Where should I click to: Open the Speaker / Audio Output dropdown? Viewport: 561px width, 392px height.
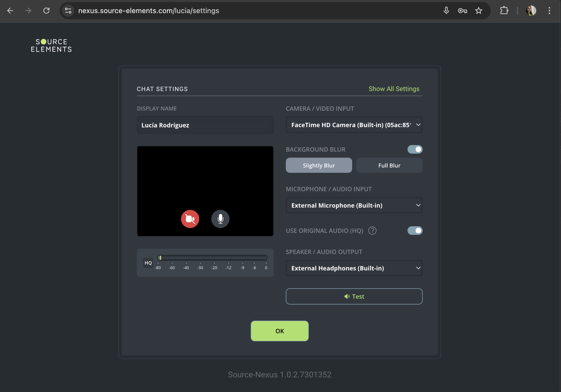(354, 268)
